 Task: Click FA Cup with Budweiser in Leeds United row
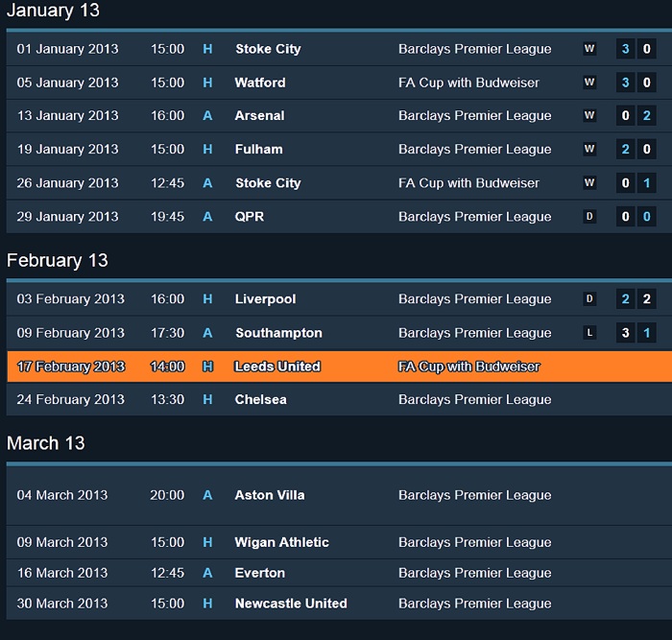(x=468, y=367)
